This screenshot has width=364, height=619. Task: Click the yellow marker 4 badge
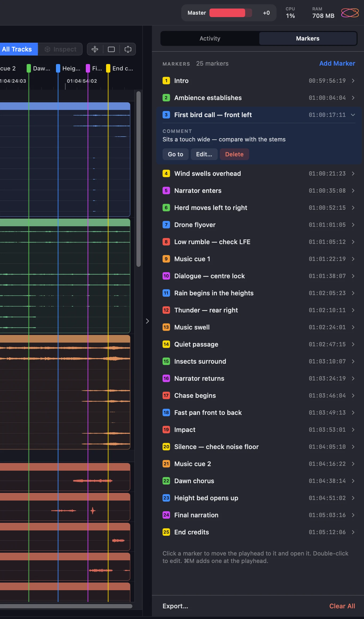pyautogui.click(x=166, y=173)
